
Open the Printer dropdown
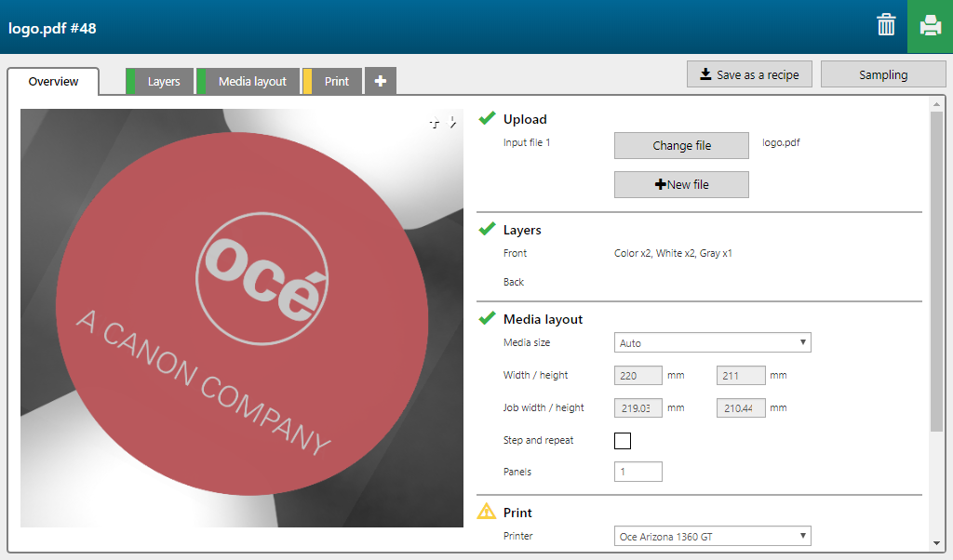[x=712, y=536]
